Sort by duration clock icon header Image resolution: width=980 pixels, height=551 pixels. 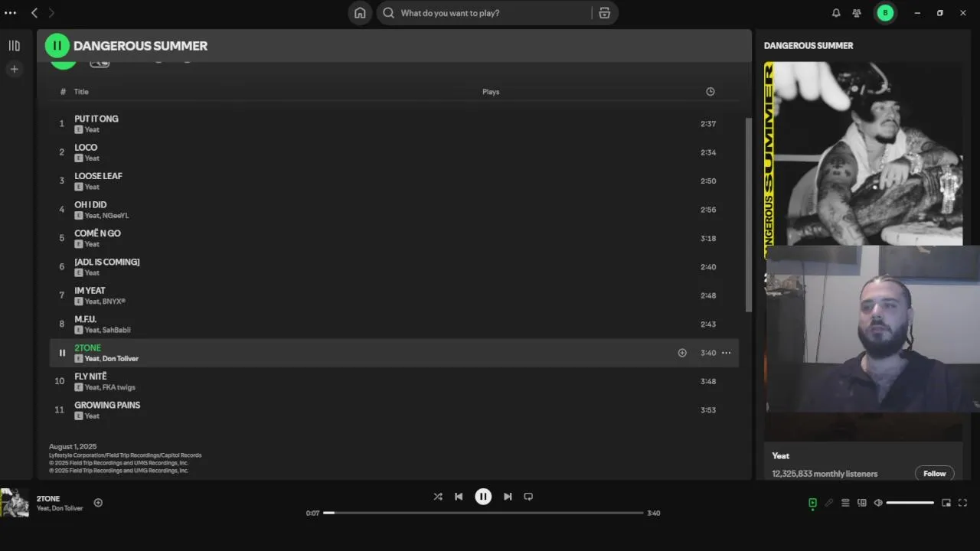point(710,92)
